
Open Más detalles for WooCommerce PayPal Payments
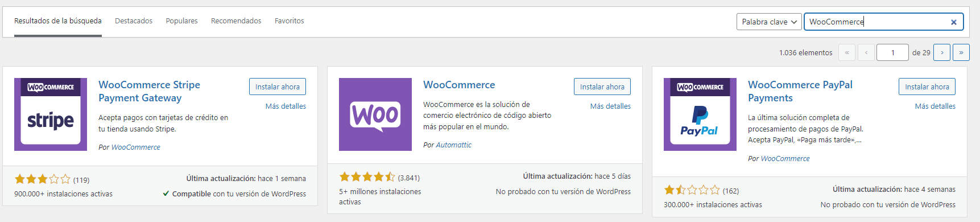[935, 106]
